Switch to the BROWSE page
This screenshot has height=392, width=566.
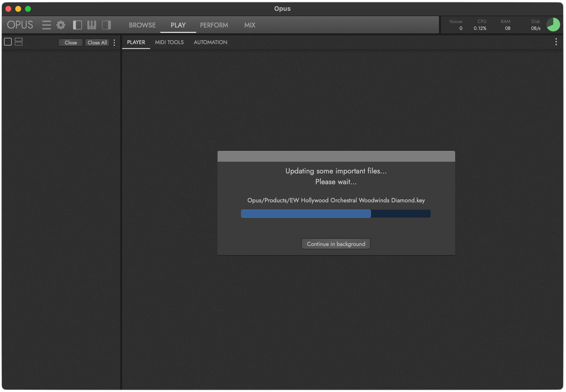point(142,25)
